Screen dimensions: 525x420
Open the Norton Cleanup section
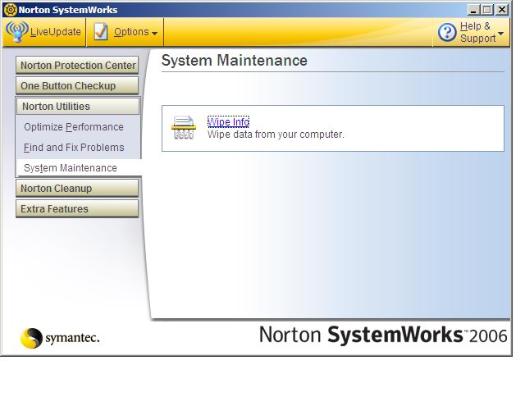(x=77, y=188)
